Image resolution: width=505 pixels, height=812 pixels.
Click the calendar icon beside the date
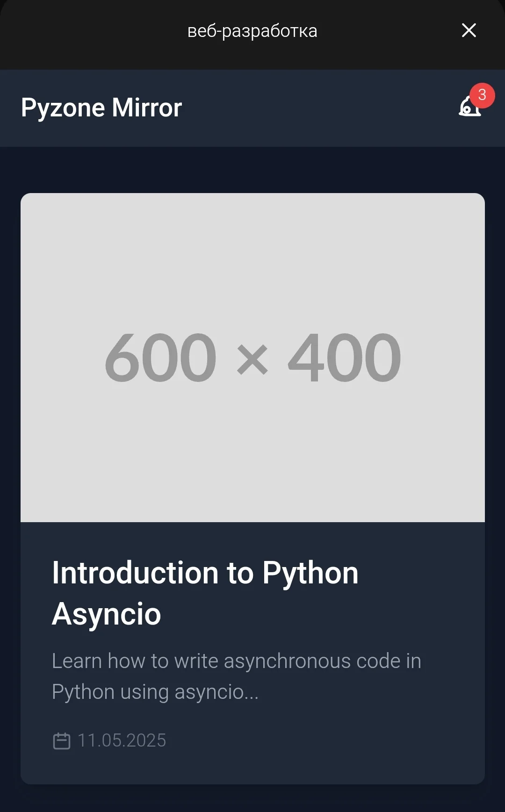click(62, 741)
